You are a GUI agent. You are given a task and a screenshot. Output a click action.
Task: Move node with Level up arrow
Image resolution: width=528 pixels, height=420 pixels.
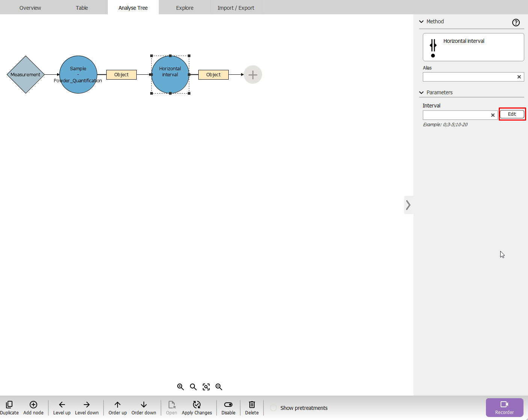click(62, 405)
